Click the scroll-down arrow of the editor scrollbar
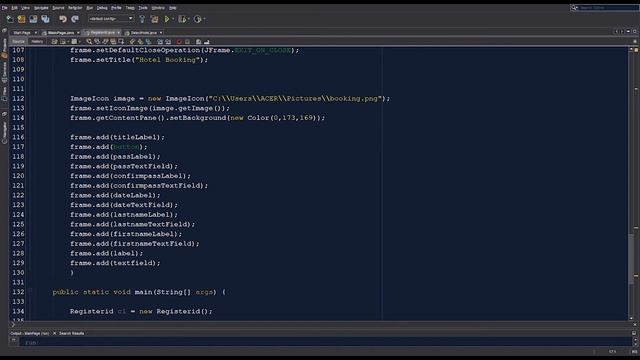Viewport: 640px width, 360px height. 631,318
